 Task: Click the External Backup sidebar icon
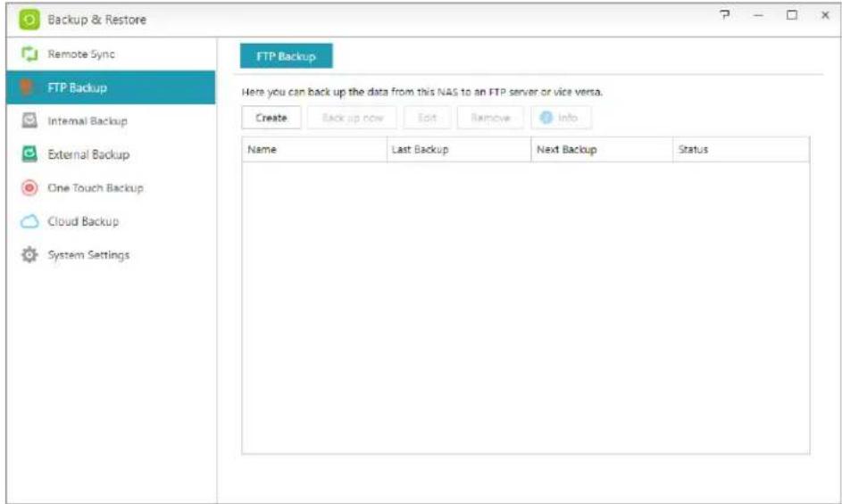pos(29,154)
